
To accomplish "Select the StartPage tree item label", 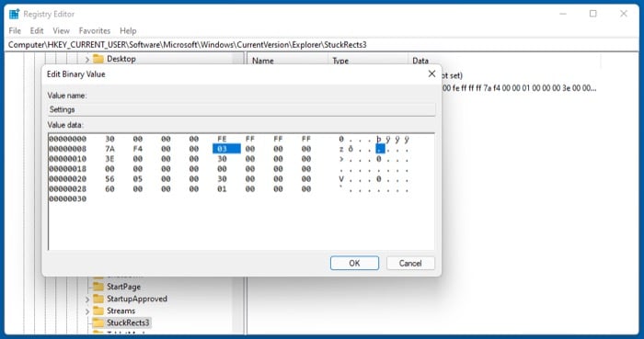I will point(123,287).
